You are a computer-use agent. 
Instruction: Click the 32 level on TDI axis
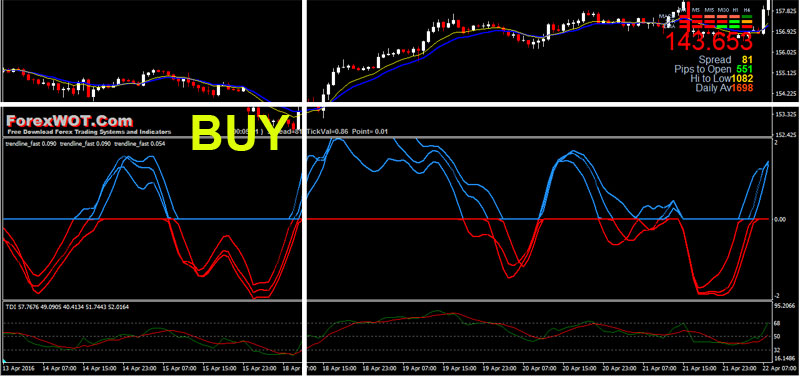click(x=778, y=350)
